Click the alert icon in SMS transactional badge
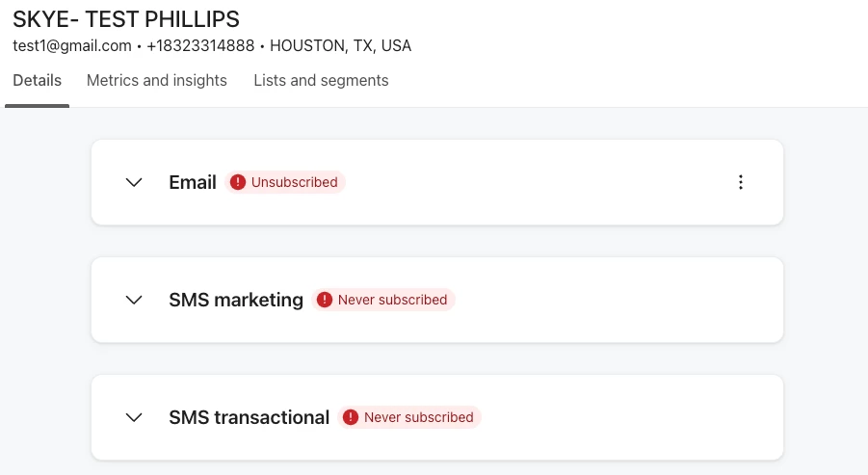868x475 pixels. [351, 417]
